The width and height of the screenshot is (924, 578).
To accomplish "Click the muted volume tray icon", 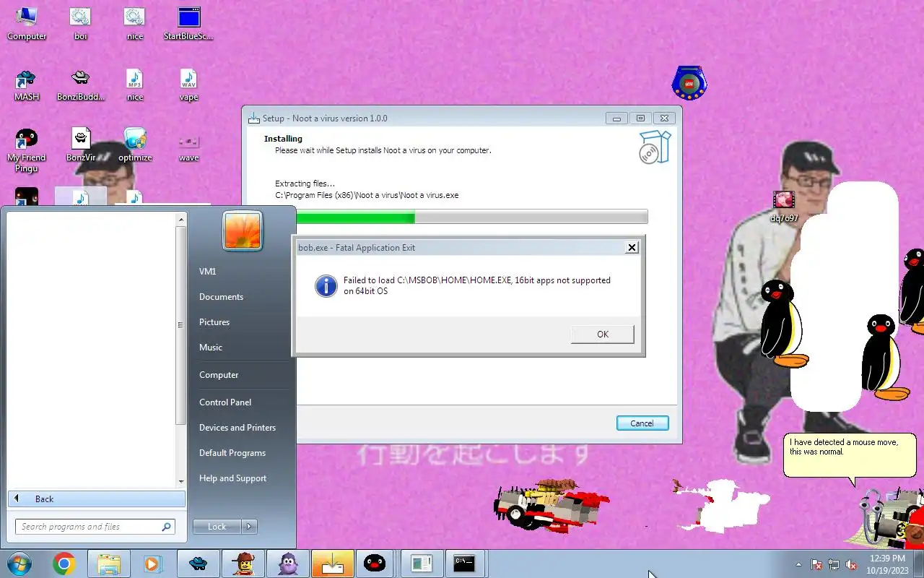I will click(x=852, y=564).
